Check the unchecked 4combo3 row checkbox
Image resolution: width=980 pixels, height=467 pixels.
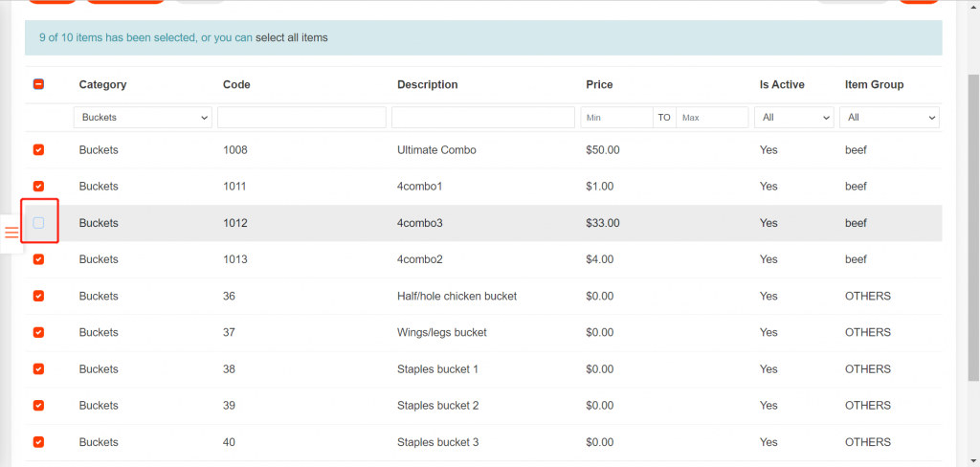click(38, 223)
